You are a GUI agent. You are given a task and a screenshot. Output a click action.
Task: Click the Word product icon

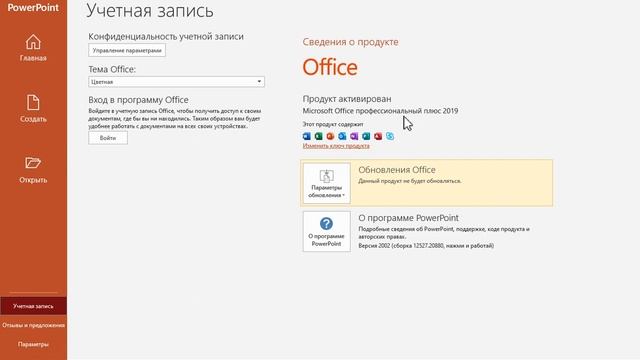pyautogui.click(x=307, y=136)
